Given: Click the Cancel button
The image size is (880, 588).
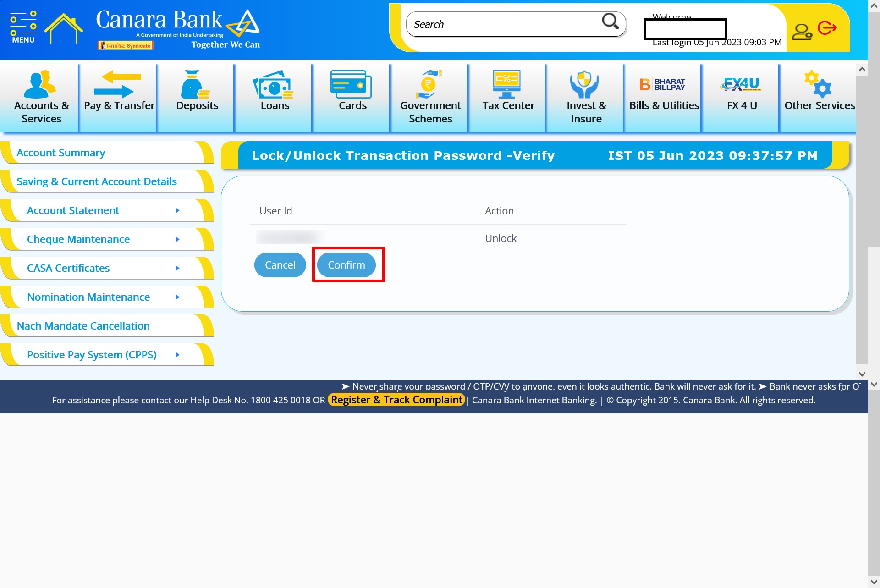Looking at the screenshot, I should click(x=280, y=265).
